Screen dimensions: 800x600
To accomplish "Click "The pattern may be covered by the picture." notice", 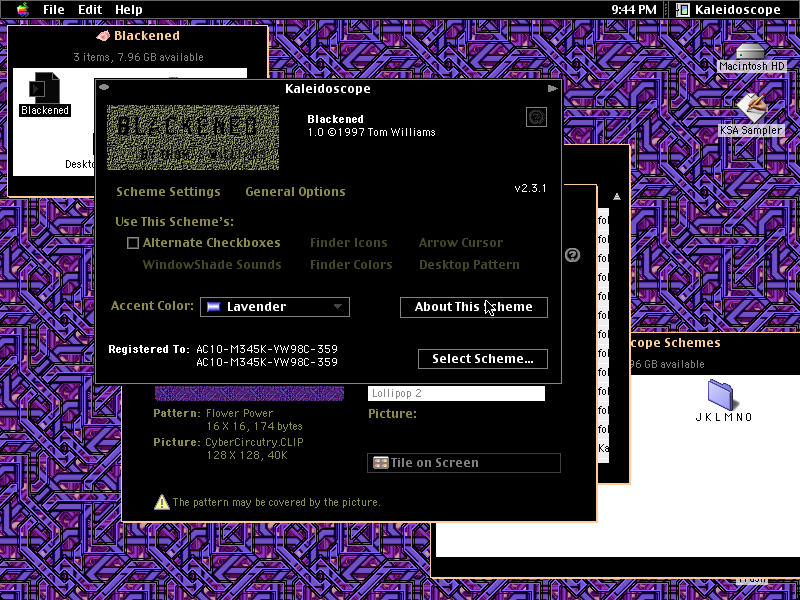I will tap(277, 503).
